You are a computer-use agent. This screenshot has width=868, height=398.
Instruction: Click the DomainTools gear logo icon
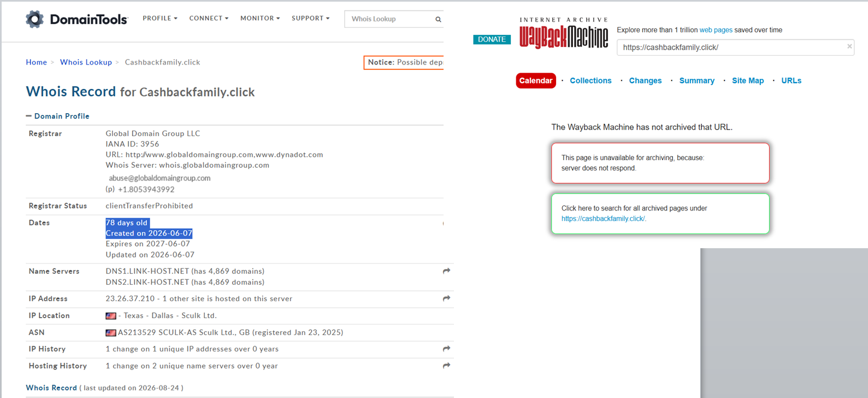(x=34, y=19)
